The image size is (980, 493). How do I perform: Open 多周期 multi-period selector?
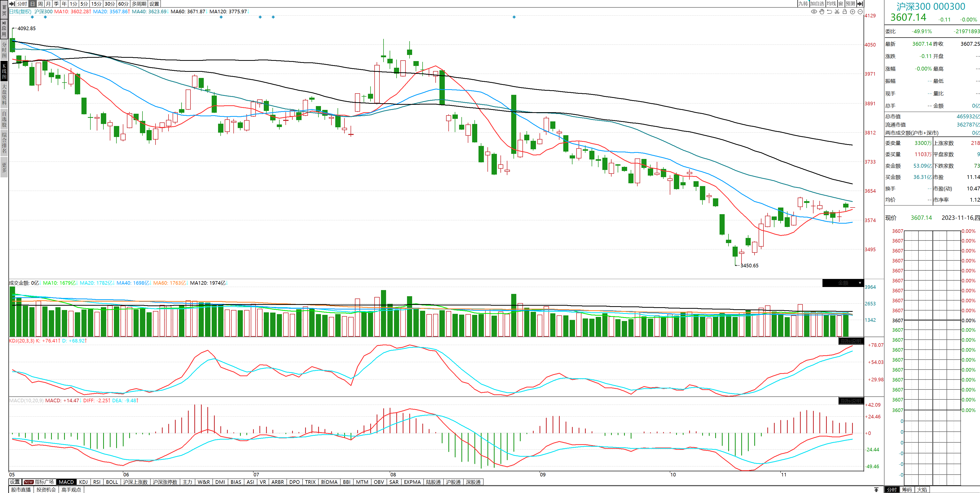coord(139,4)
